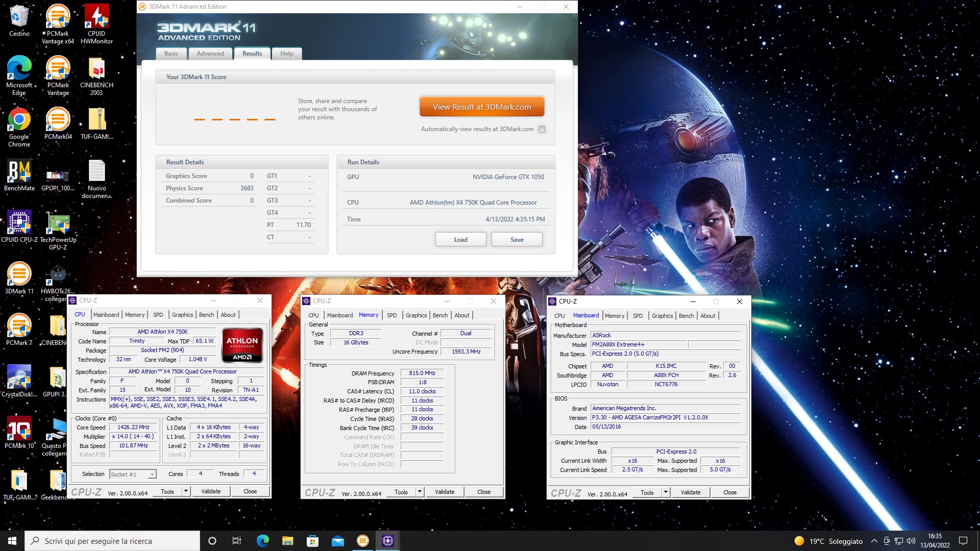Open network icon in system tray
The height and width of the screenshot is (551, 980).
point(899,541)
